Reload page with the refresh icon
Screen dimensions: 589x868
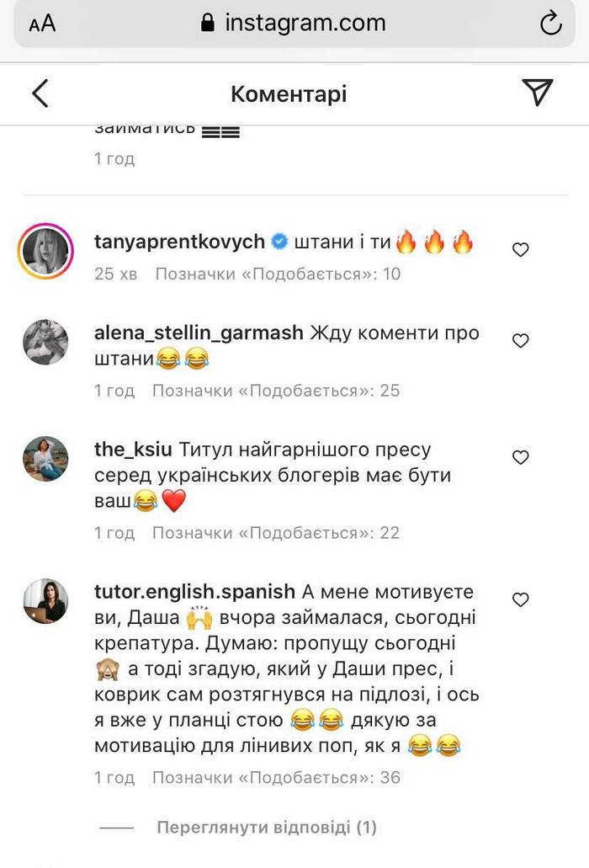(x=550, y=24)
